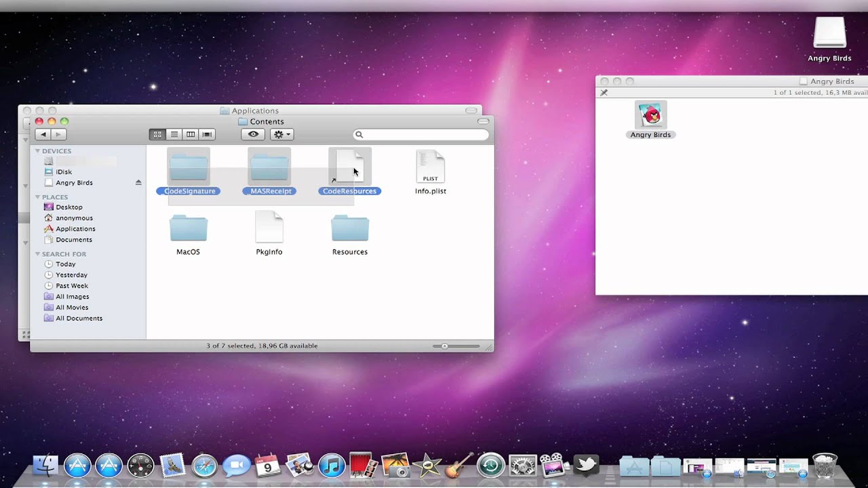
Task: Click the Finder search field
Action: tap(421, 135)
